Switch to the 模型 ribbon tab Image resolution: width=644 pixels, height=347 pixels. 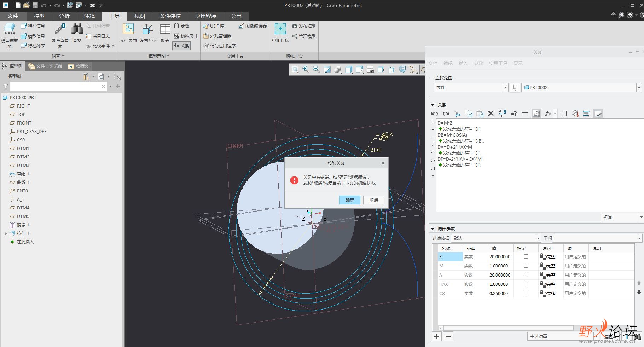39,16
